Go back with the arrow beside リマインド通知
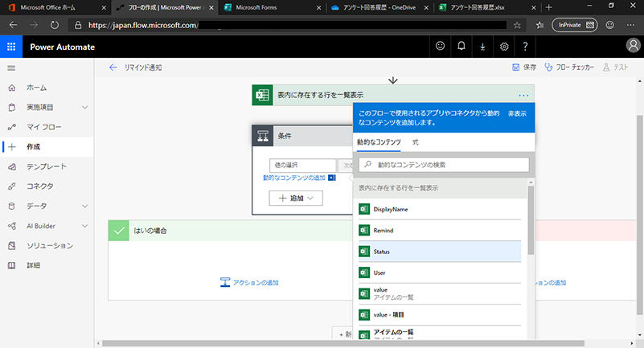This screenshot has width=644, height=348. 113,68
